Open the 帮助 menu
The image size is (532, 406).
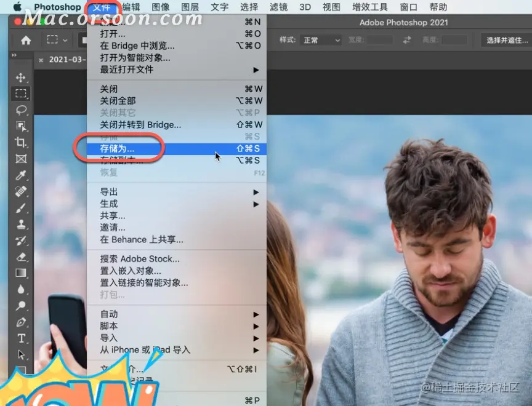coord(438,7)
